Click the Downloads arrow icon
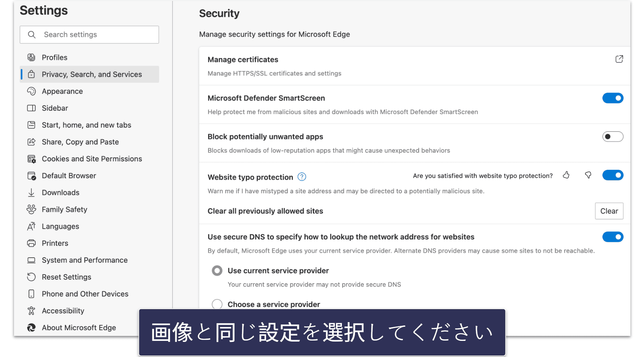This screenshot has height=357, width=644. pyautogui.click(x=31, y=193)
